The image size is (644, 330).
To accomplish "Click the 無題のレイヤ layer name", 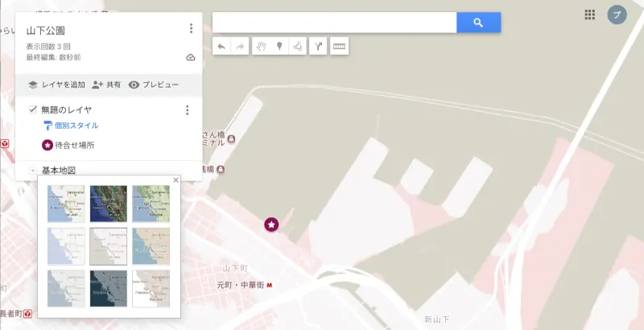I will tap(67, 109).
